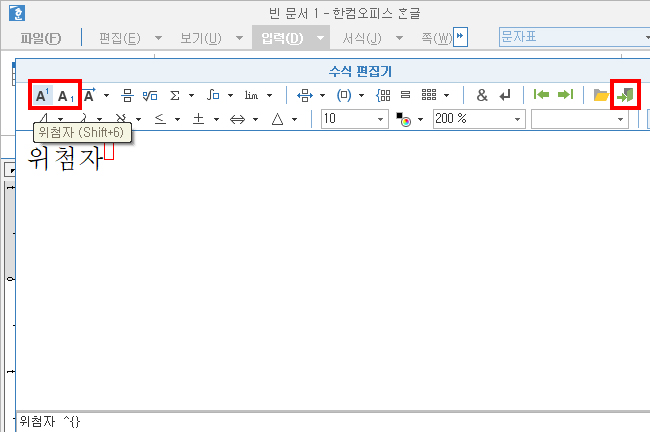Select the decoration A with arrow icon

click(90, 95)
